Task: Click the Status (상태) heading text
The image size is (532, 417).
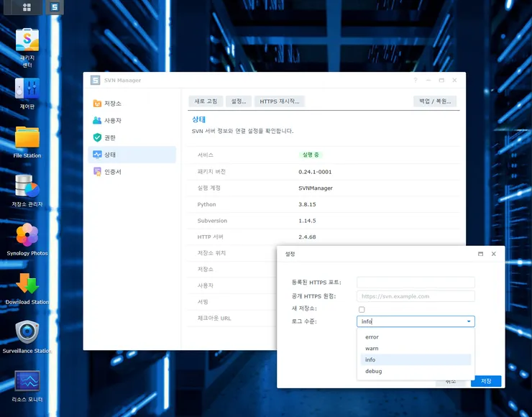Action: click(x=199, y=119)
